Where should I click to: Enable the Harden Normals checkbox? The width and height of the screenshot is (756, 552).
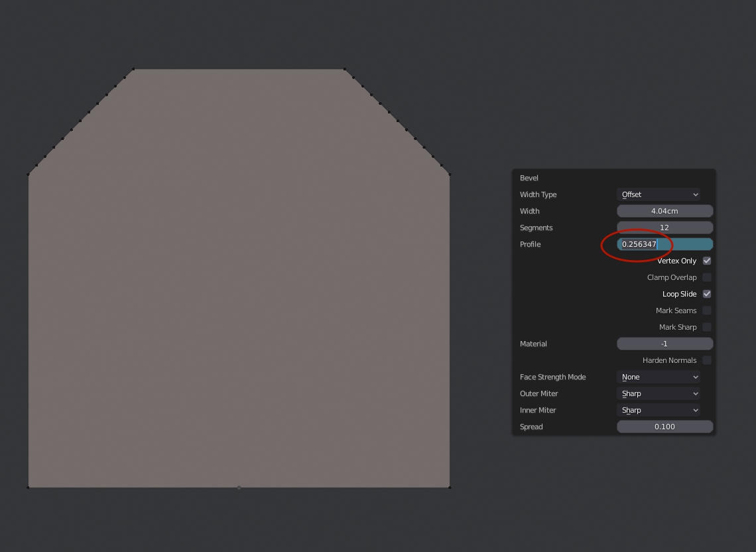pos(707,360)
